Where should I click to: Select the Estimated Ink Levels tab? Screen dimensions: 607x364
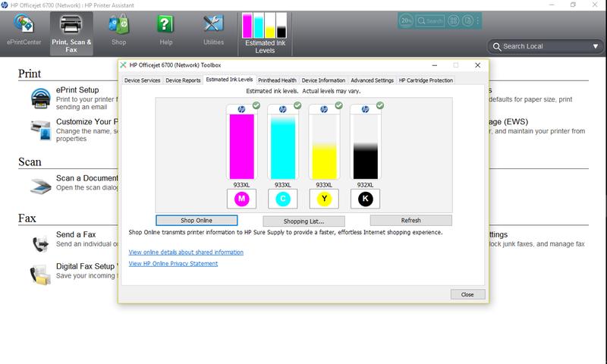[x=229, y=80]
